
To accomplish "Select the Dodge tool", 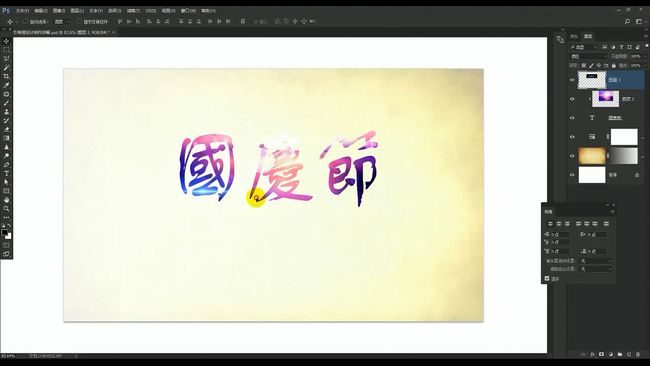I will [6, 155].
